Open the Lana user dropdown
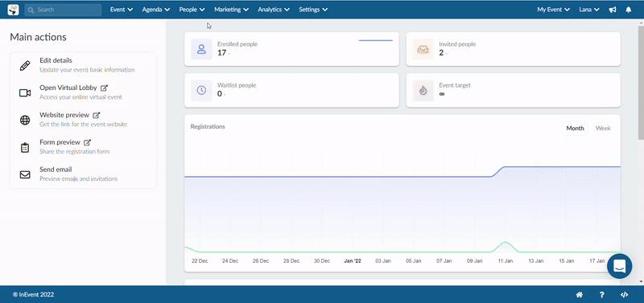The width and height of the screenshot is (644, 303). [589, 10]
